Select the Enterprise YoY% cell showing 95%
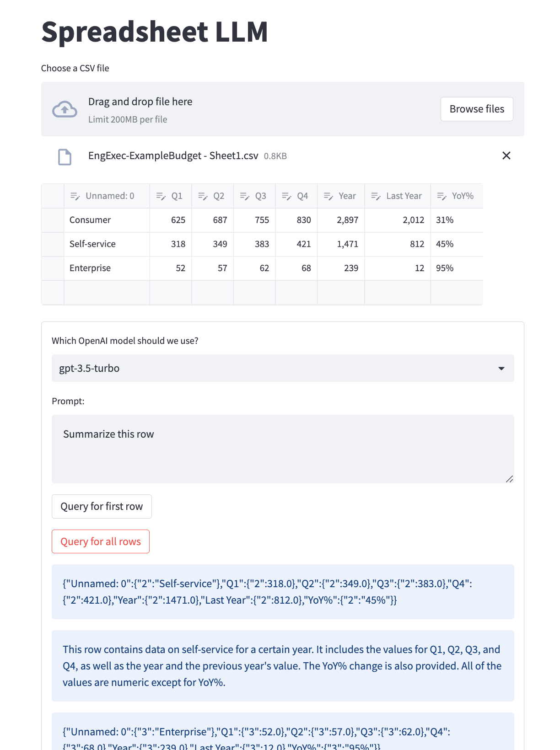Screen dimensions: 560x750 point(456,268)
